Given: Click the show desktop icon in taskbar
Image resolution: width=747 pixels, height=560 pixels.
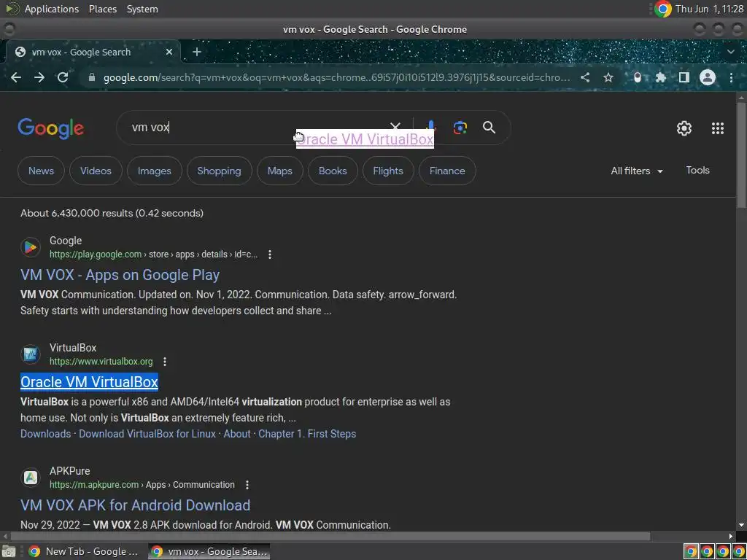Looking at the screenshot, I should pyautogui.click(x=9, y=552).
